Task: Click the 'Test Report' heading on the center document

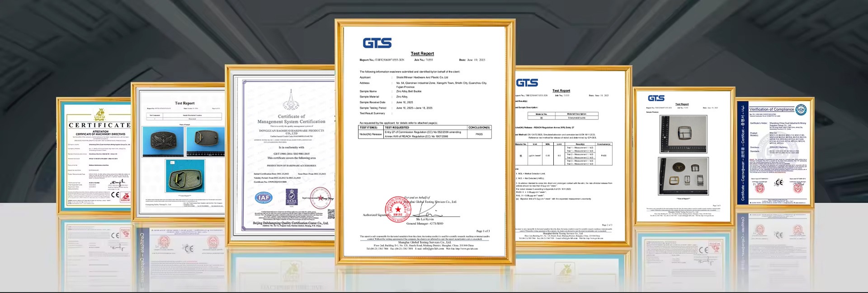Action: click(x=422, y=53)
